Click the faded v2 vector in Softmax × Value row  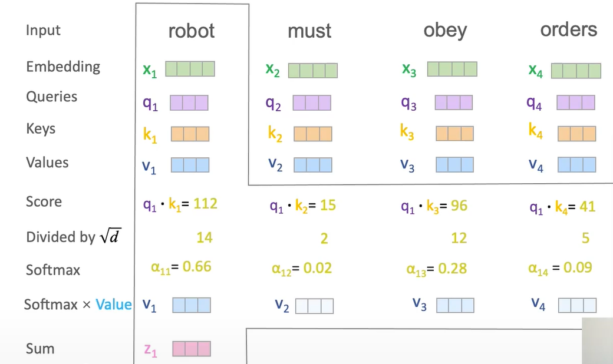pyautogui.click(x=314, y=306)
